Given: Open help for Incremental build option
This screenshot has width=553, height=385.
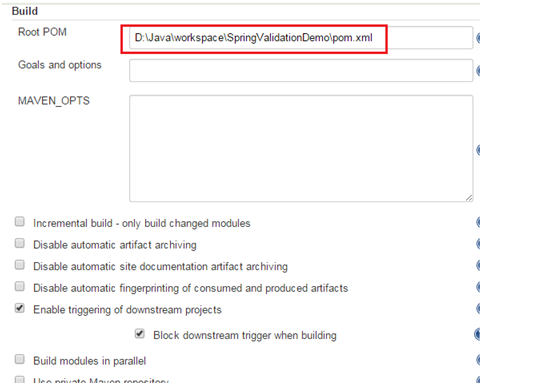Looking at the screenshot, I should coord(478,222).
